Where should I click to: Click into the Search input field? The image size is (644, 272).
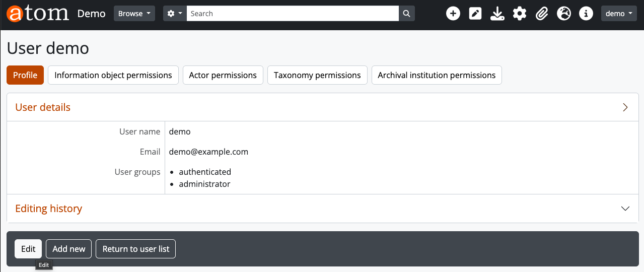[292, 14]
